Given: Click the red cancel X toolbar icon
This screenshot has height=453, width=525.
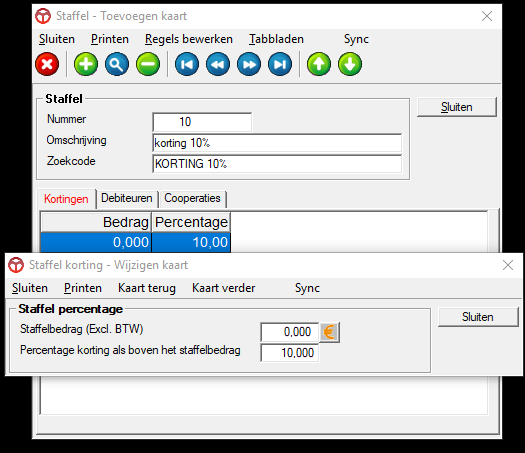Looking at the screenshot, I should coord(47,64).
